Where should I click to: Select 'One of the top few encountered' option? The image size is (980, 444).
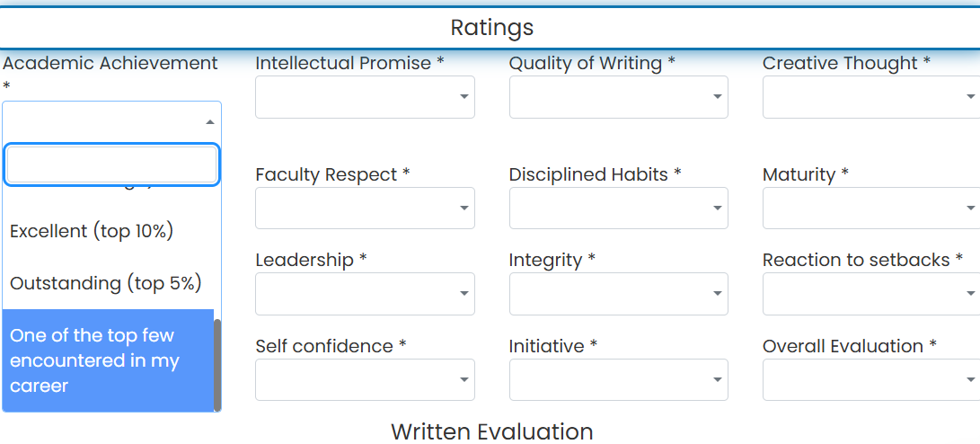[108, 360]
